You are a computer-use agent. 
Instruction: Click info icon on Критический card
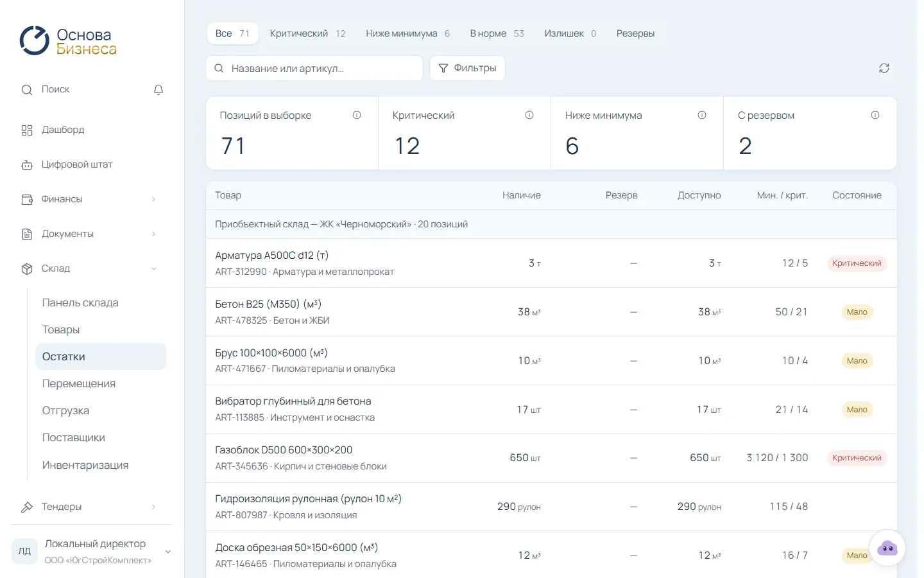[529, 115]
